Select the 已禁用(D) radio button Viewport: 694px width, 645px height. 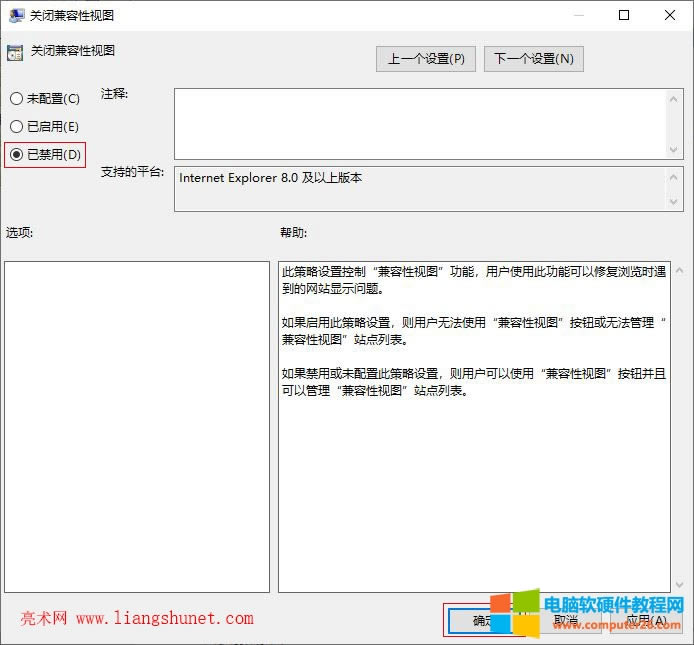click(x=45, y=154)
